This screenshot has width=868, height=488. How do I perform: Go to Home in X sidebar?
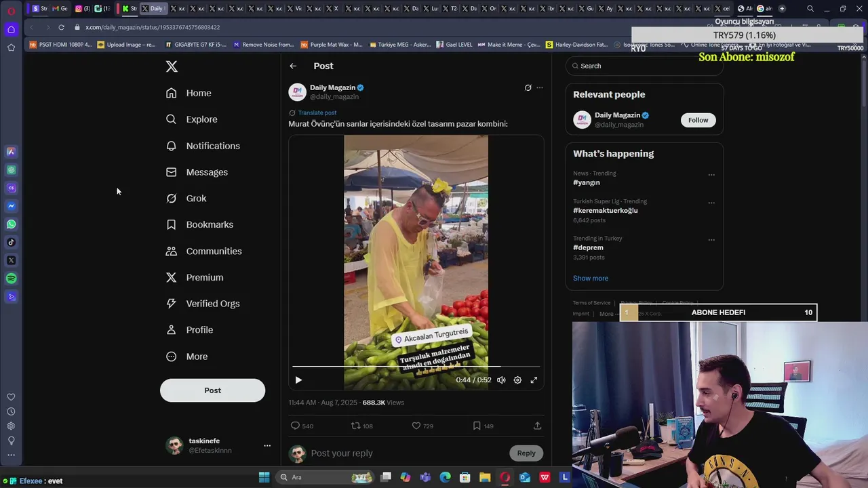[x=189, y=93]
